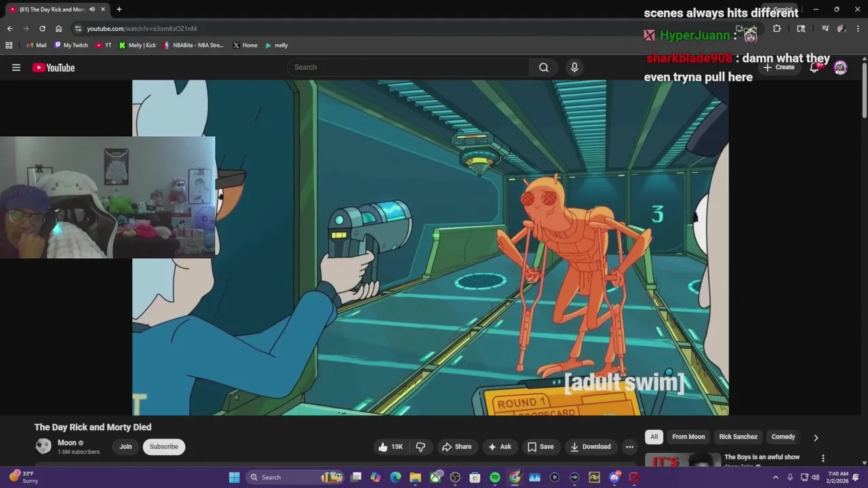Open the bookmarks apps grid
868x488 pixels.
tap(9, 45)
